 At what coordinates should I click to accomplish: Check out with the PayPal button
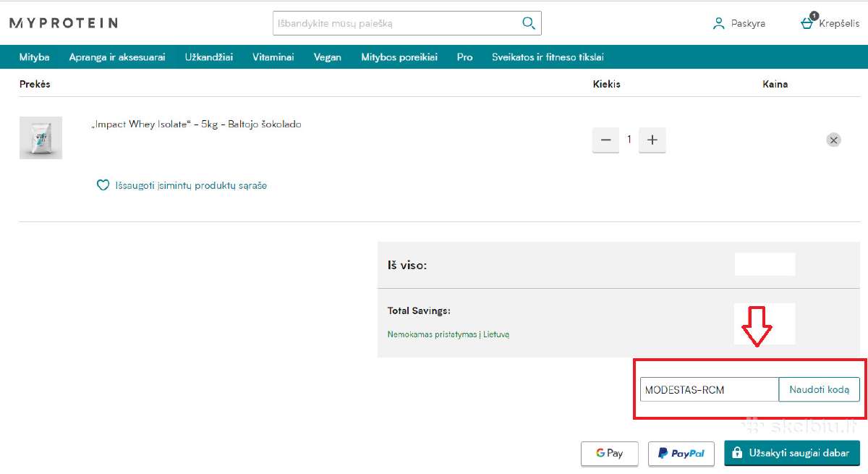pyautogui.click(x=681, y=453)
